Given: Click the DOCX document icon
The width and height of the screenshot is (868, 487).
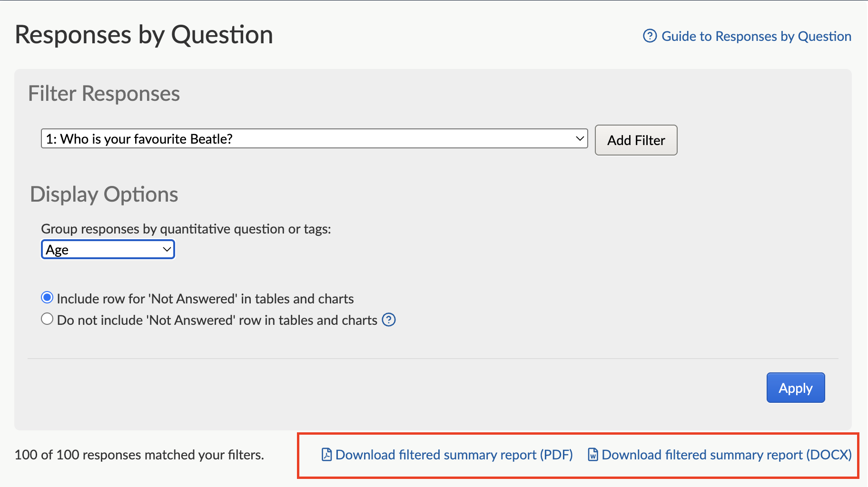Looking at the screenshot, I should [593, 455].
